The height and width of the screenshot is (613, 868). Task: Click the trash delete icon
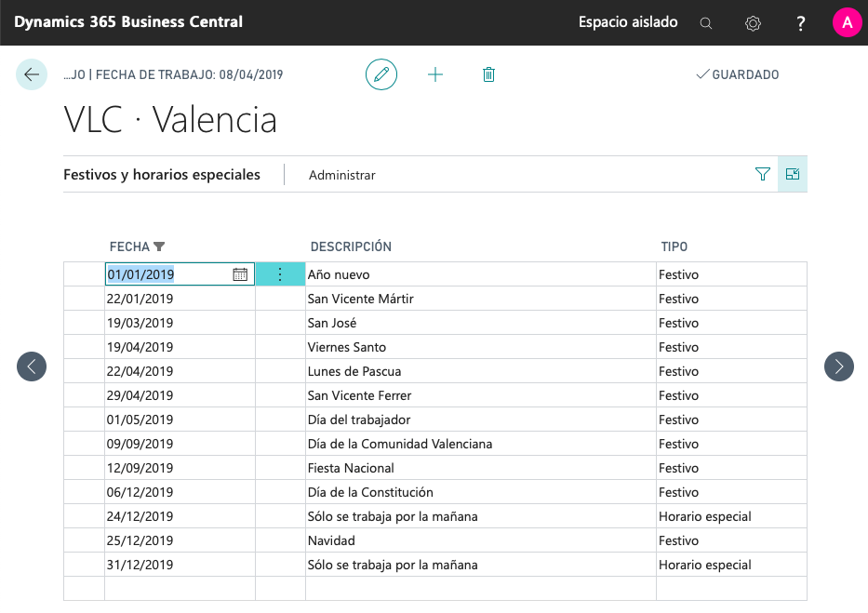click(x=488, y=74)
